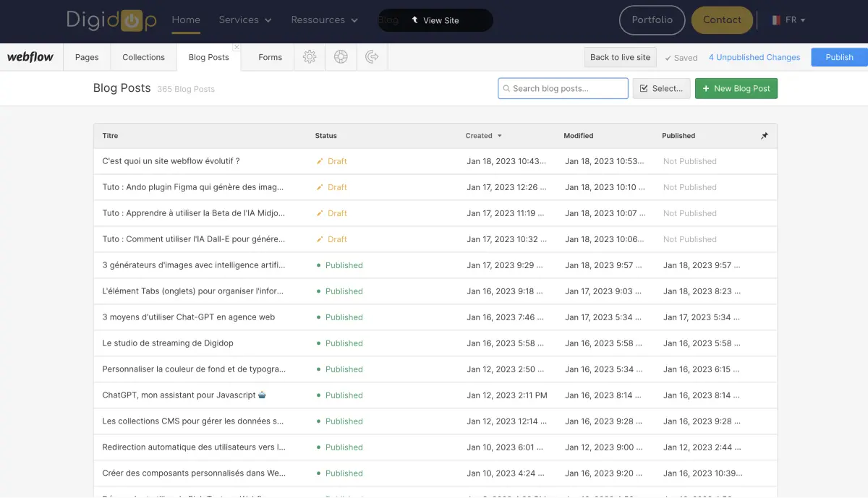
Task: Create a New Blog Post
Action: (736, 89)
